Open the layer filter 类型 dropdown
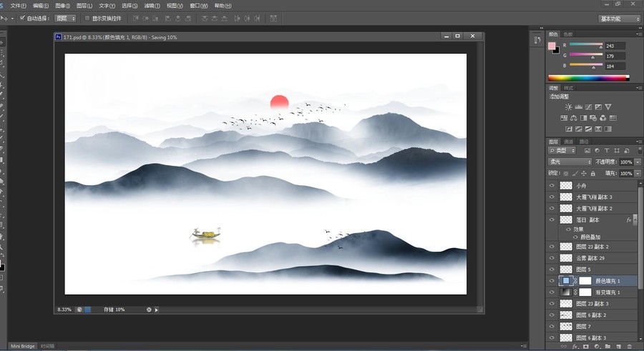The width and height of the screenshot is (644, 351). (x=562, y=151)
